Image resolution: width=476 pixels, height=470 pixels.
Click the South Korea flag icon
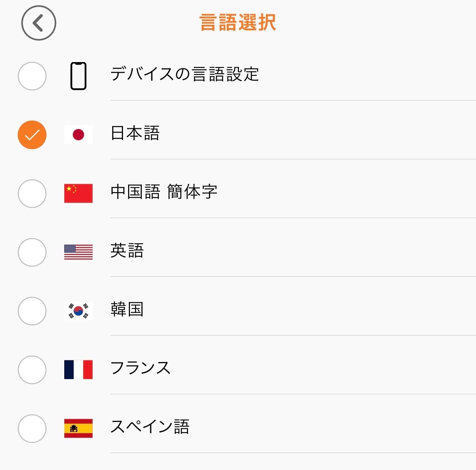click(x=78, y=311)
